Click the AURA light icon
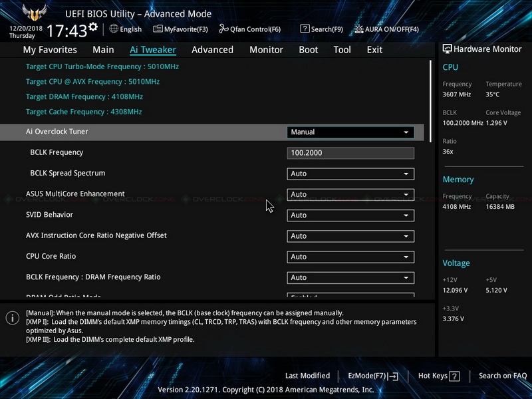Viewport: 532px width, 399px height. [x=359, y=29]
